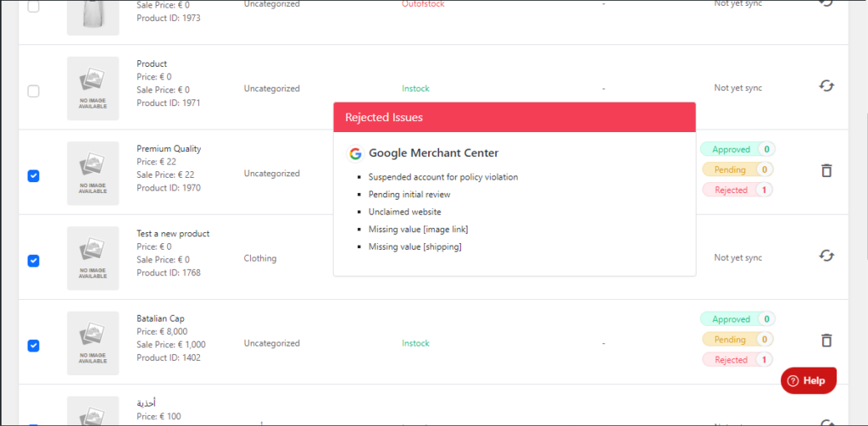This screenshot has height=426, width=868.
Task: Click Not yet sync for Product ID 1971
Action: [738, 88]
